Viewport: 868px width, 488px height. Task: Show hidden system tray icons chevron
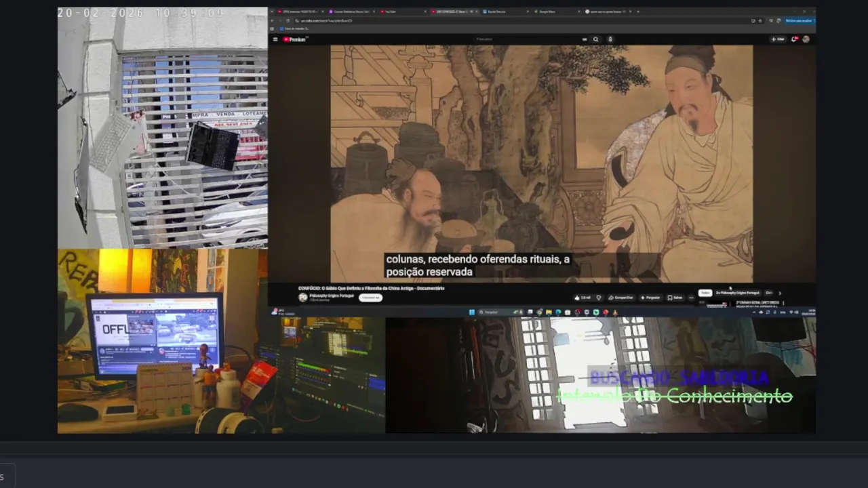click(754, 312)
